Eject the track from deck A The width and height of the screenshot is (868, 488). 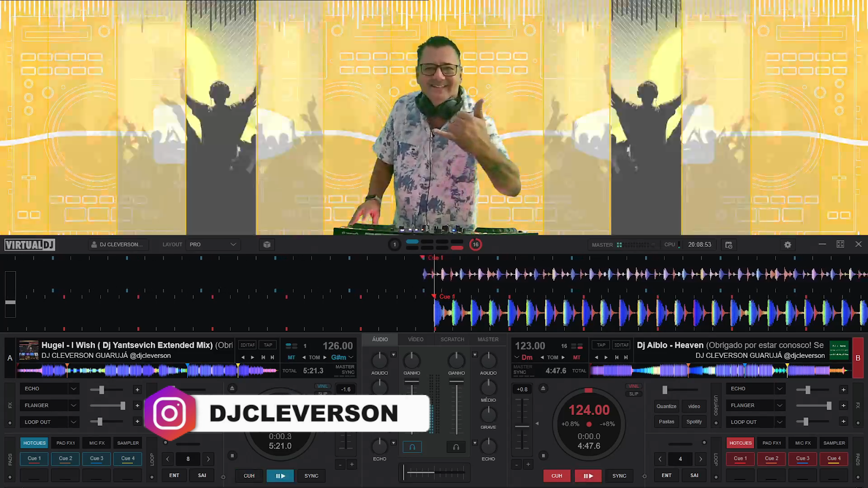232,388
